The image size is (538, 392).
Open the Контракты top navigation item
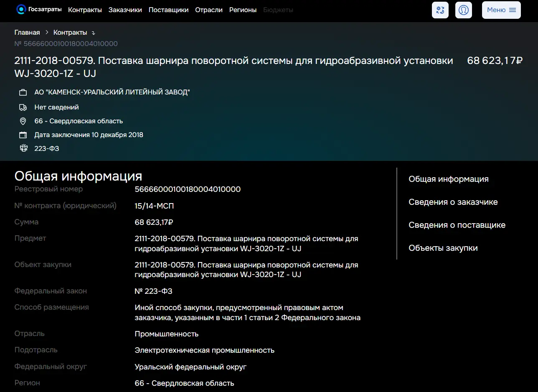click(x=85, y=10)
